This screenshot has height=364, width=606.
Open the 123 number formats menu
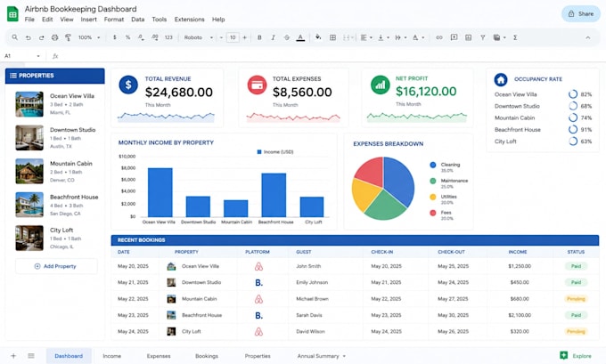tap(168, 37)
